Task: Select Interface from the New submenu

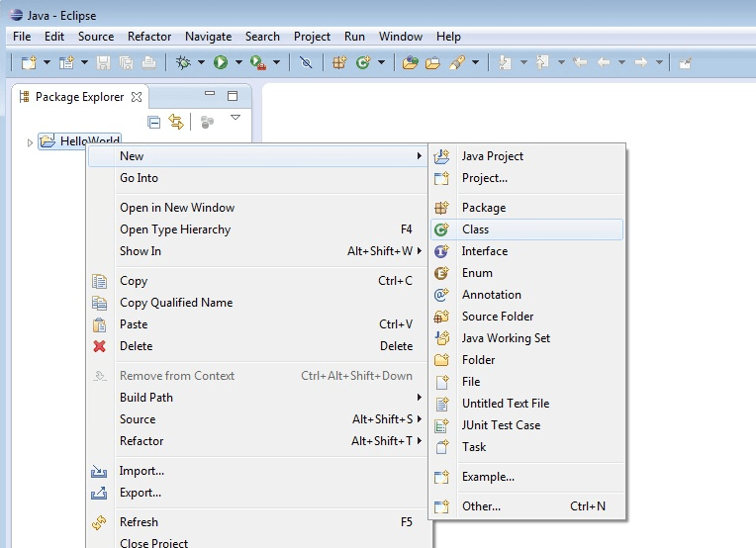Action: (526, 251)
